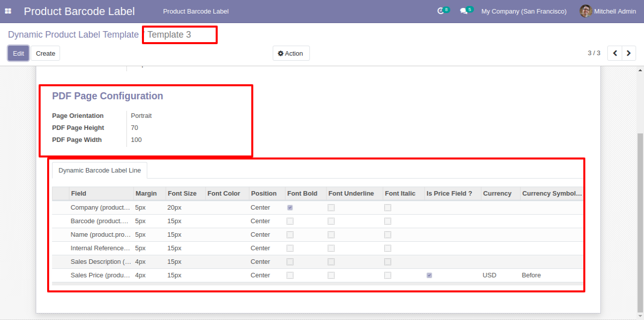
Task: Select the Company (product... field row cell
Action: tap(101, 208)
